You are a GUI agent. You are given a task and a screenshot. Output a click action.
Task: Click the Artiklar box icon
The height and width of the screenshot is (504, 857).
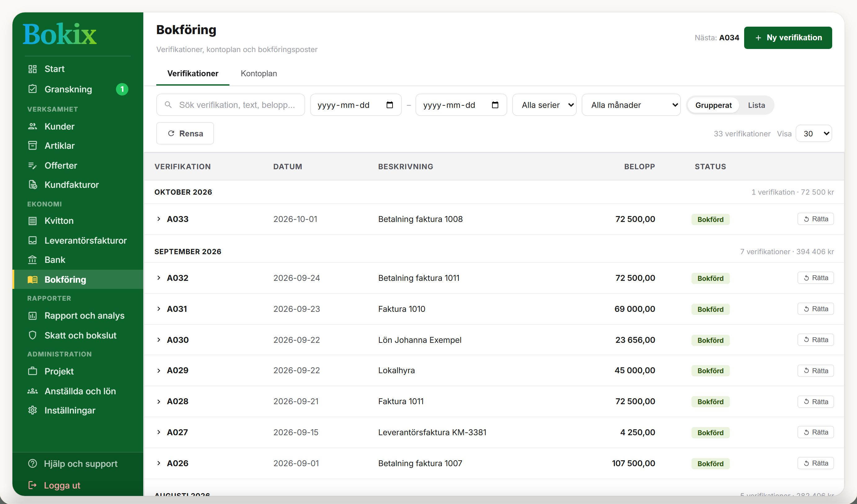32,146
